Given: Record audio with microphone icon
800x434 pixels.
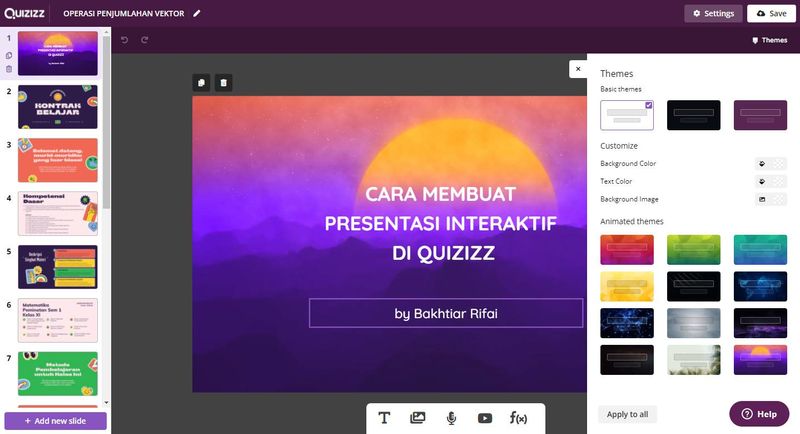Looking at the screenshot, I should coord(451,418).
